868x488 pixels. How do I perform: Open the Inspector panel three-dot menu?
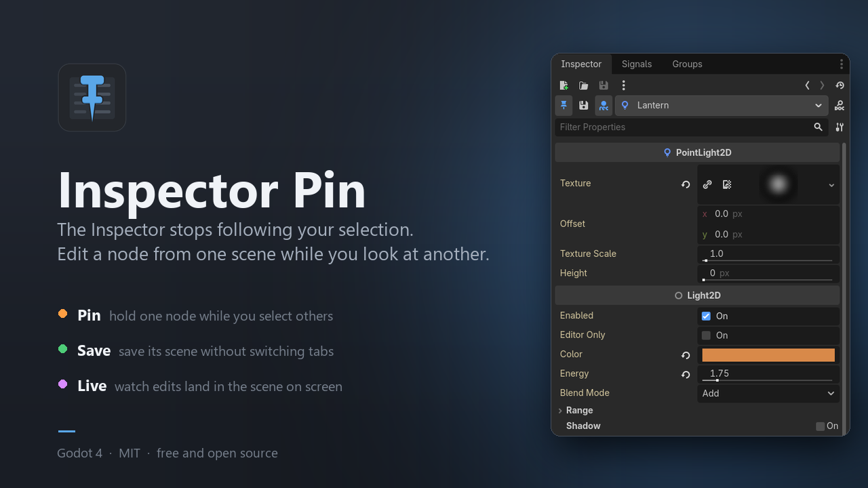pyautogui.click(x=842, y=64)
